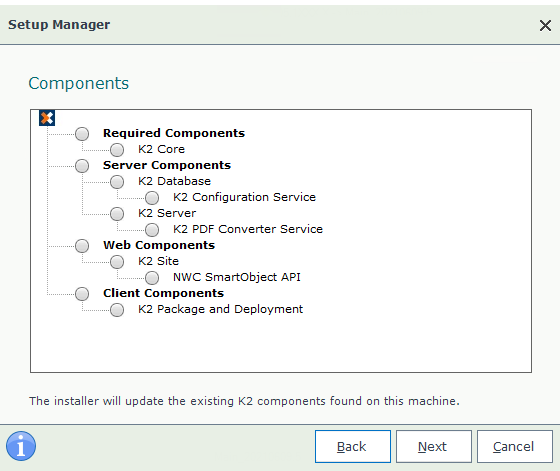Click the Server Components tree label

(167, 165)
